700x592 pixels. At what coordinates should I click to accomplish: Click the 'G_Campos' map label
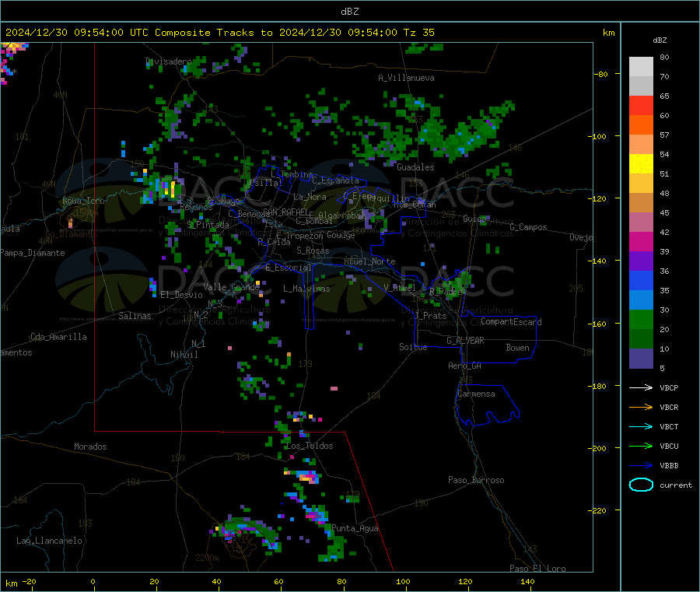pyautogui.click(x=528, y=227)
